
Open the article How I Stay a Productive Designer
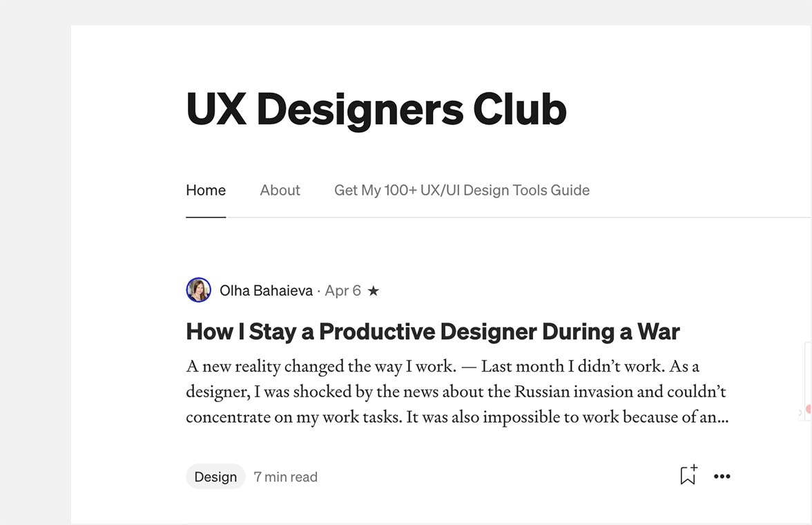(432, 331)
